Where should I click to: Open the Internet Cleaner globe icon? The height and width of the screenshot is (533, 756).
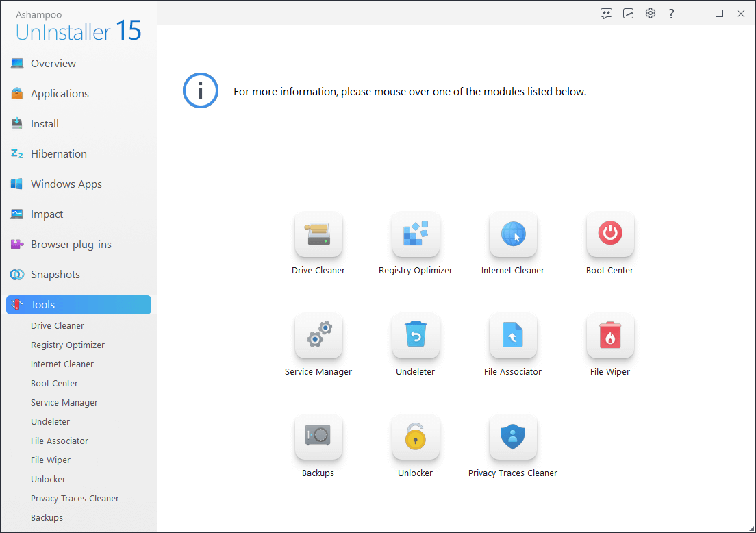click(513, 234)
